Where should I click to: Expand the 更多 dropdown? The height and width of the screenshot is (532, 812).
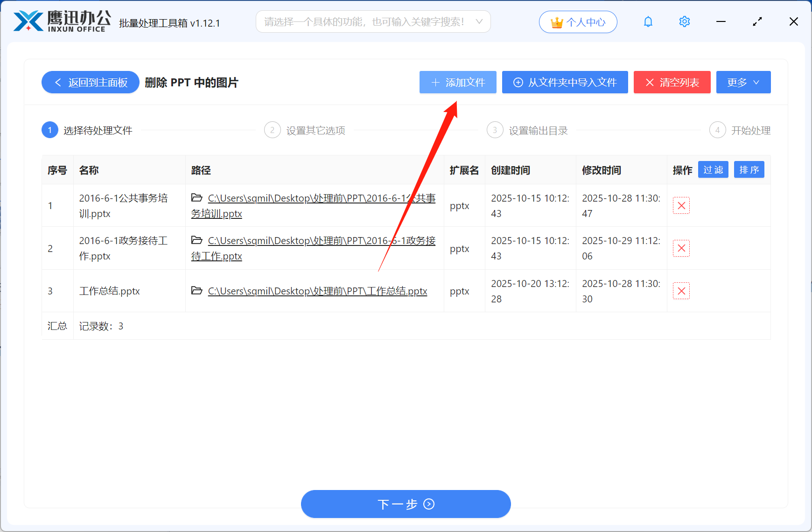[x=743, y=82]
